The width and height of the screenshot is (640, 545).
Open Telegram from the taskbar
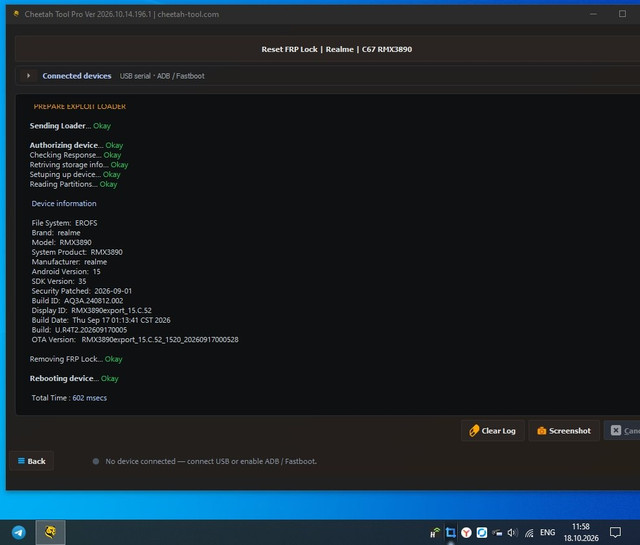[x=19, y=532]
